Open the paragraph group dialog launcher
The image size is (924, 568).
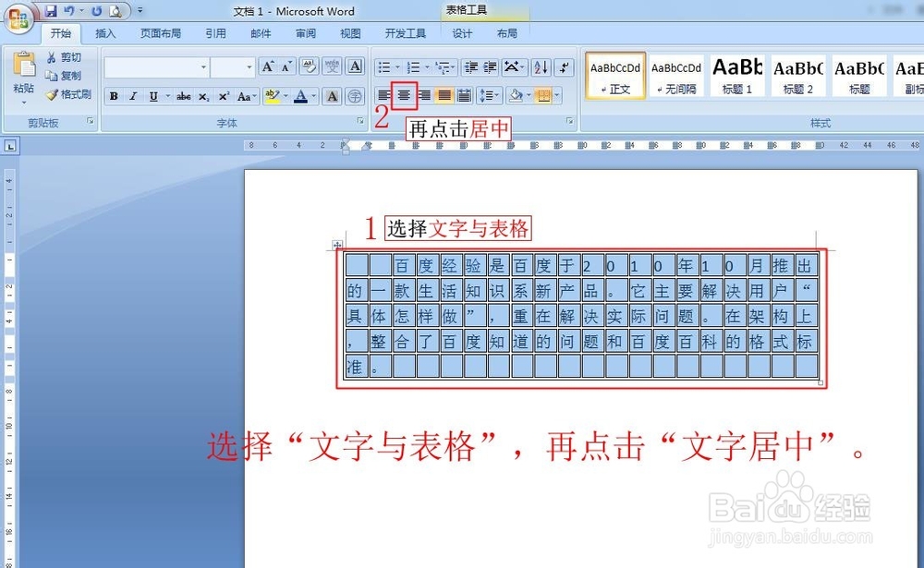[570, 121]
